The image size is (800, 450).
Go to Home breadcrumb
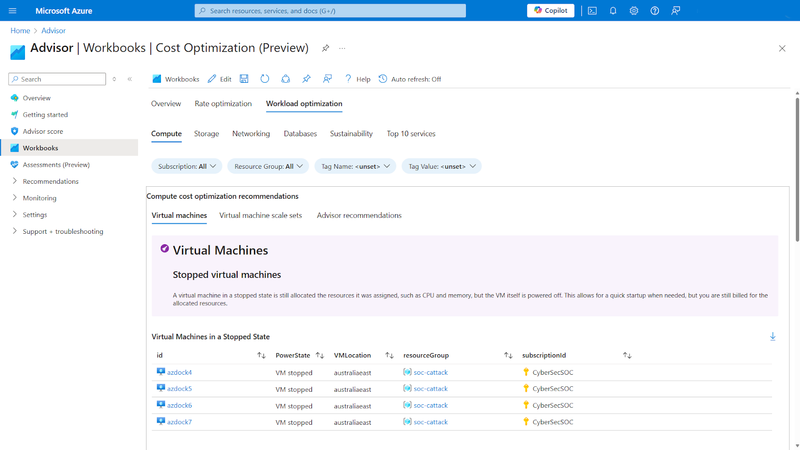click(x=20, y=31)
